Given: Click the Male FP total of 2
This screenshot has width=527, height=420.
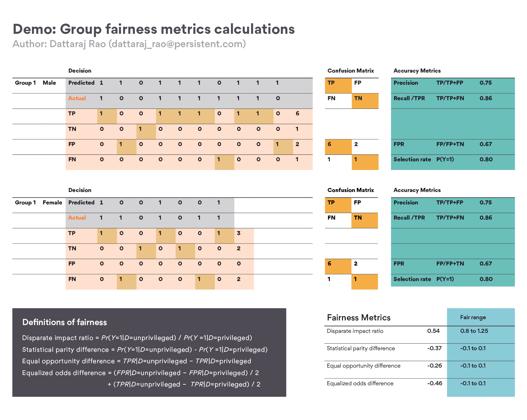Looking at the screenshot, I should (x=297, y=144).
